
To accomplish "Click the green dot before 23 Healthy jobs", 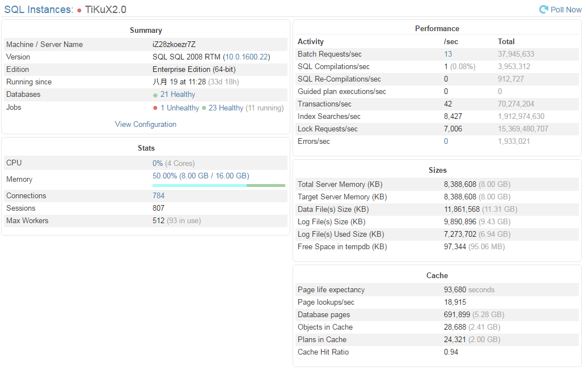I will [x=204, y=108].
